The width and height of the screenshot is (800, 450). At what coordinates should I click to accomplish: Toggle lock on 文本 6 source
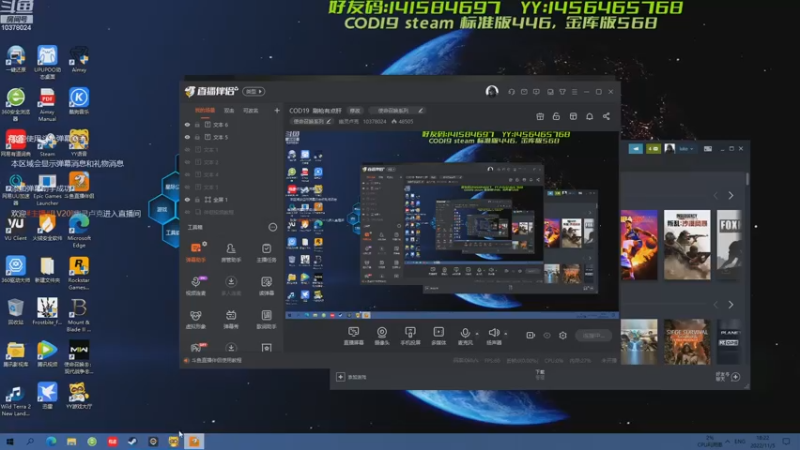point(197,124)
